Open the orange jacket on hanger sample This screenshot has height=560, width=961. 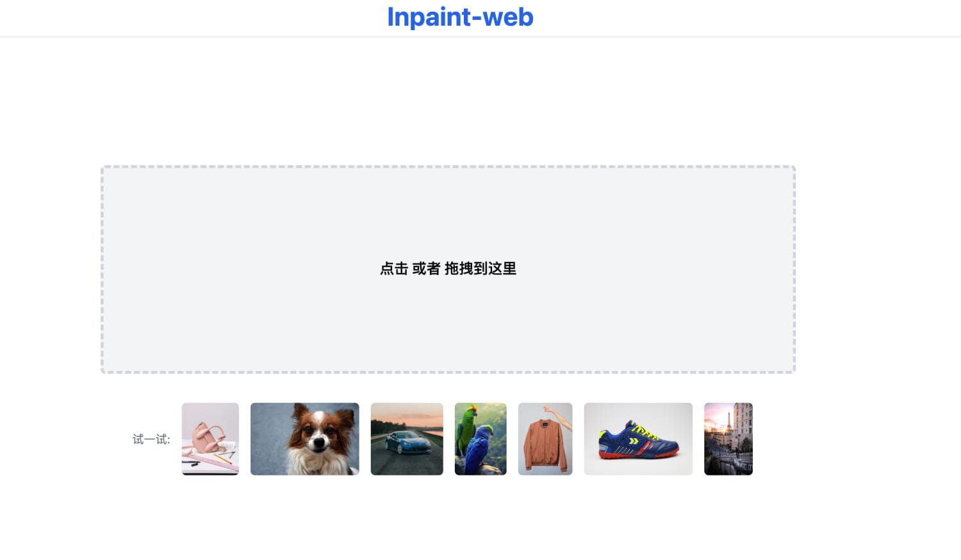coord(545,439)
